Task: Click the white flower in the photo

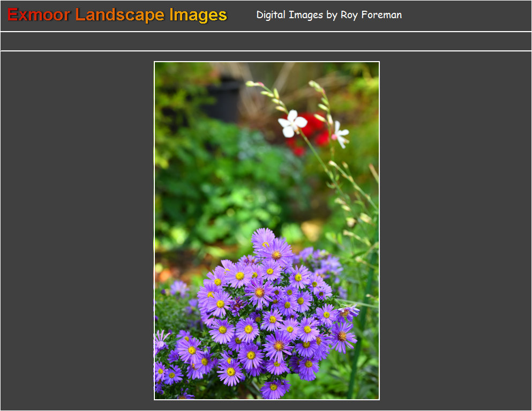Action: coord(292,124)
